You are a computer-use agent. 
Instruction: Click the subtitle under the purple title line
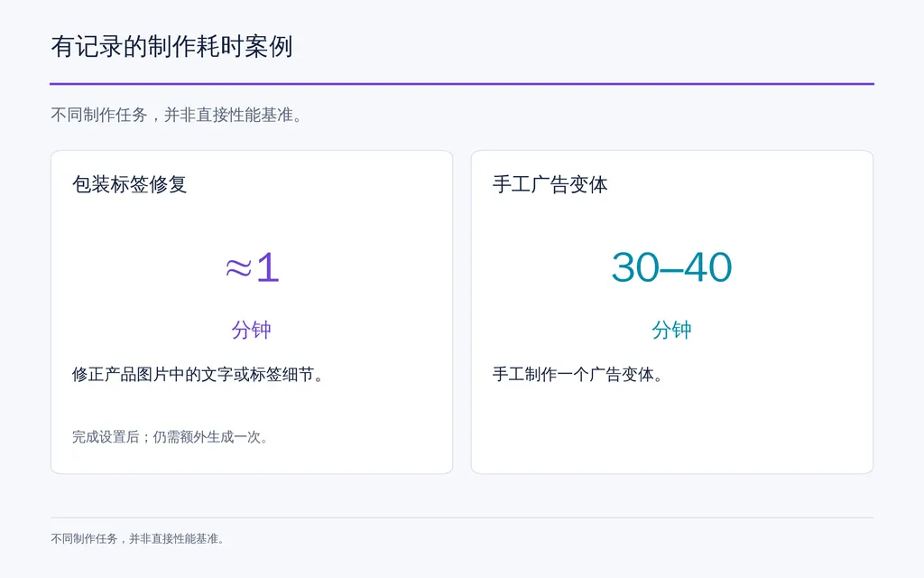[x=177, y=115]
